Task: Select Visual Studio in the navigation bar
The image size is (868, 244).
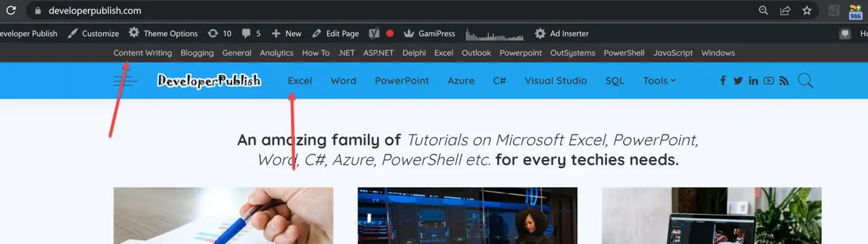Action: click(556, 81)
